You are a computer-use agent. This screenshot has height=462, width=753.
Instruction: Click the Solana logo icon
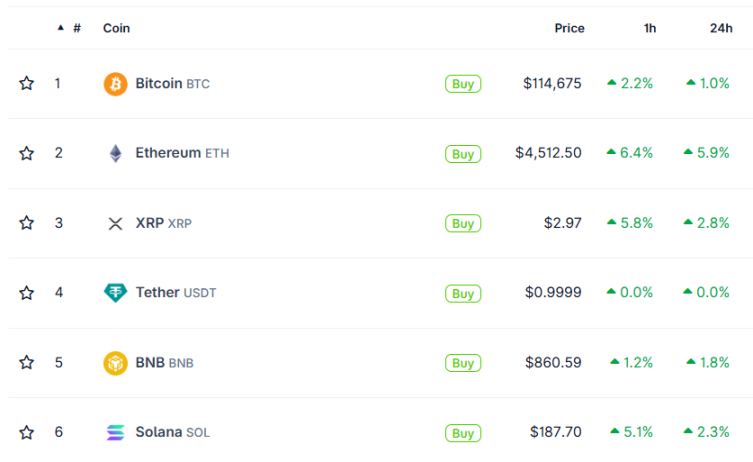click(115, 432)
